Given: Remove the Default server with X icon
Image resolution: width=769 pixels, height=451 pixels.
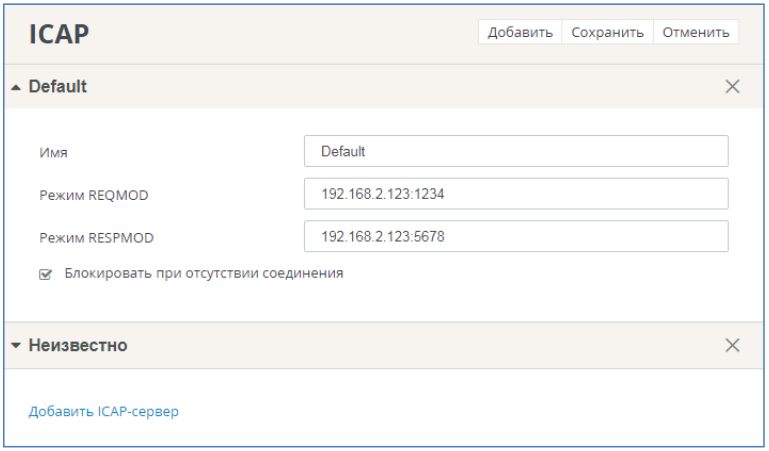Looking at the screenshot, I should [x=732, y=87].
